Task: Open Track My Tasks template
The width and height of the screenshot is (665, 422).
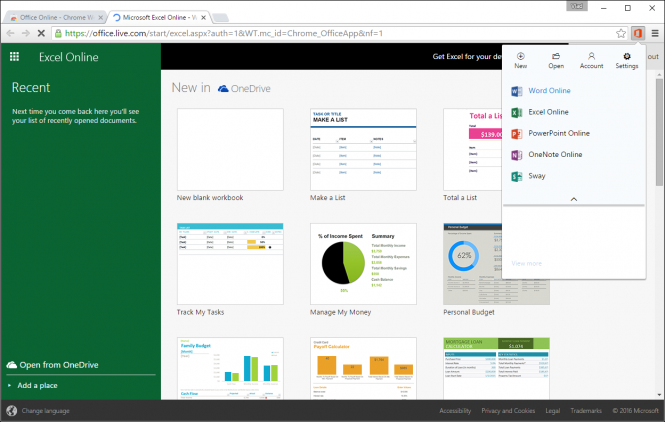Action: coord(230,264)
